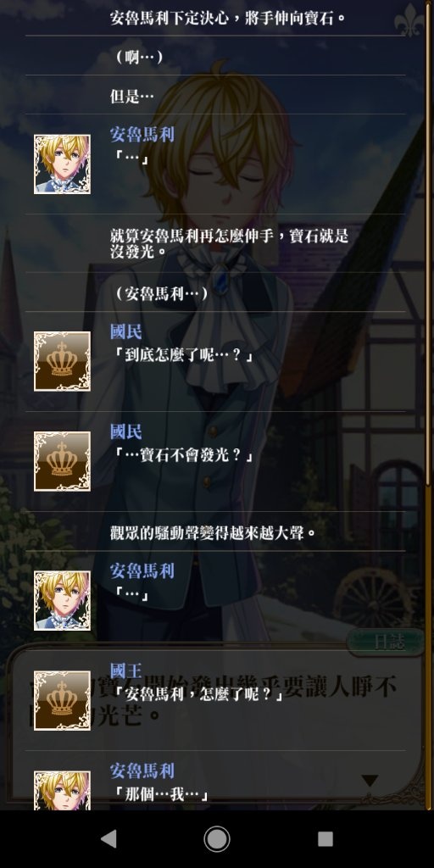Viewport: 434px width, 868px height.
Task: Tap line 觀眾的騷動聲變得越來越大聲。
Action: click(213, 532)
